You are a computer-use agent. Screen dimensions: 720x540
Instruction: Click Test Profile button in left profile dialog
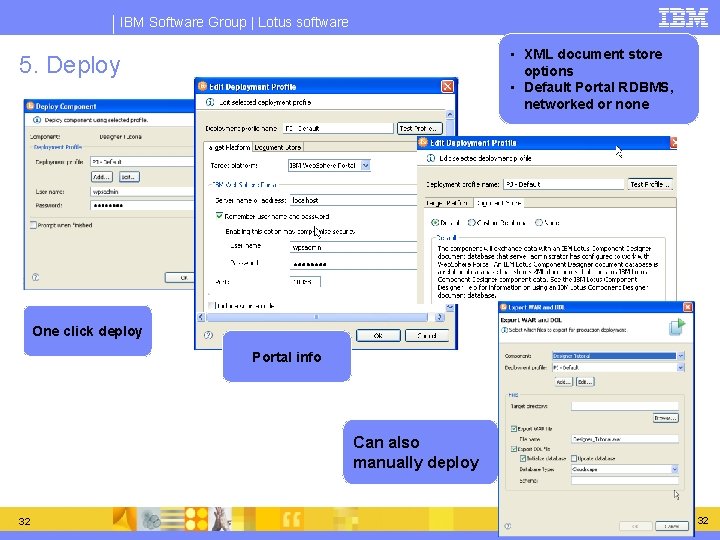[420, 128]
